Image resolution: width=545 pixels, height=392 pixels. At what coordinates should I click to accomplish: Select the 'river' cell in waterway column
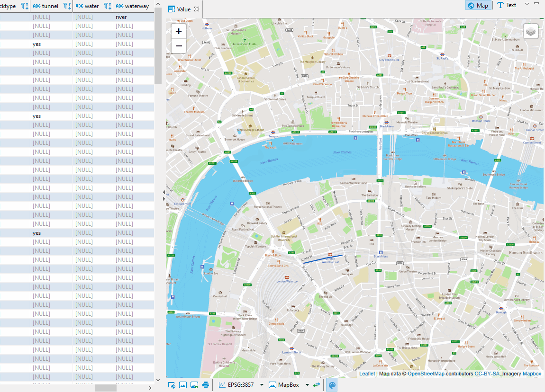coord(134,17)
